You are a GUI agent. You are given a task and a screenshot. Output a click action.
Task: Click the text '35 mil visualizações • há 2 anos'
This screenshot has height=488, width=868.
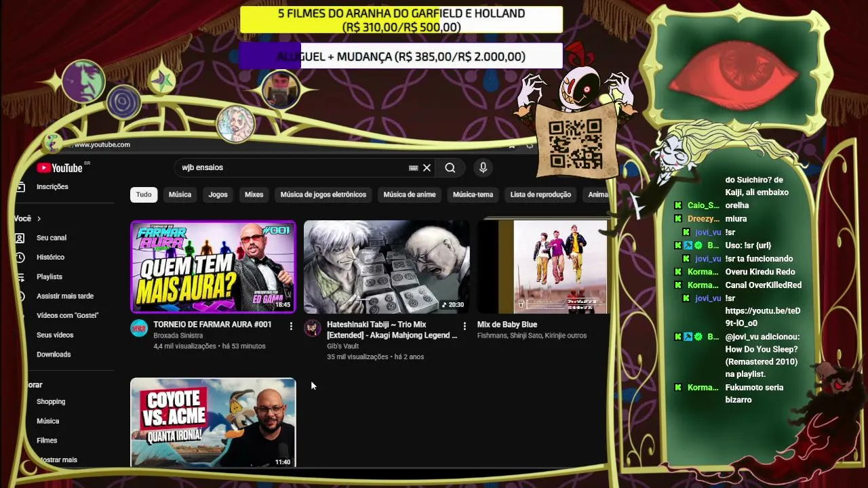[375, 357]
